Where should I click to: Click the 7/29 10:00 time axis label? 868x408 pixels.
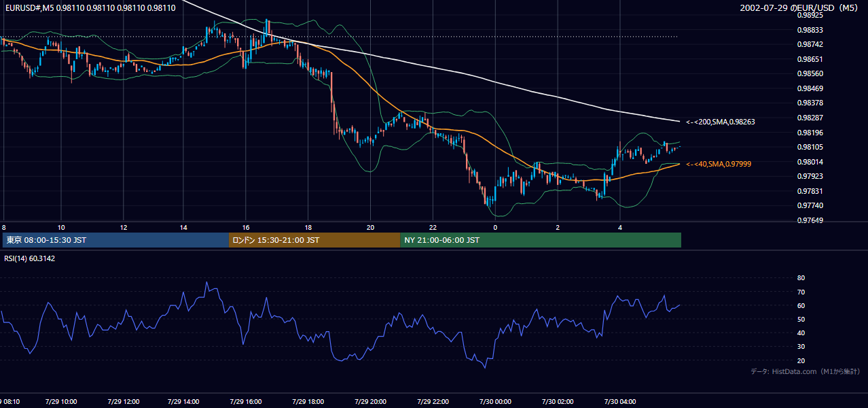61,402
